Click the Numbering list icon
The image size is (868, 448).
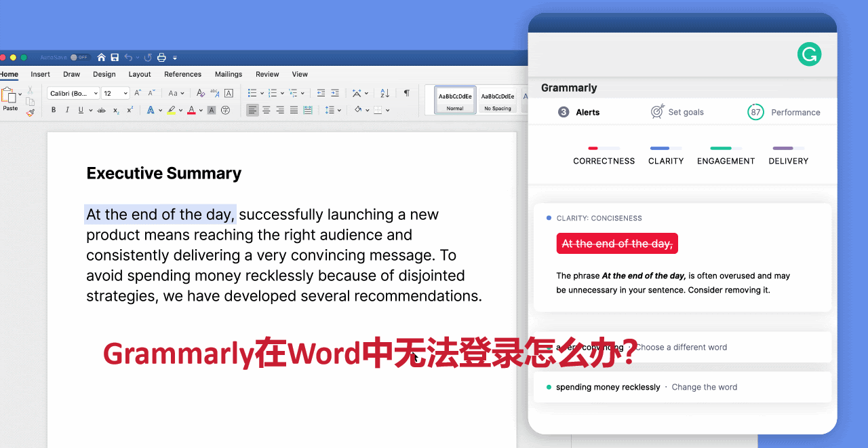click(273, 93)
